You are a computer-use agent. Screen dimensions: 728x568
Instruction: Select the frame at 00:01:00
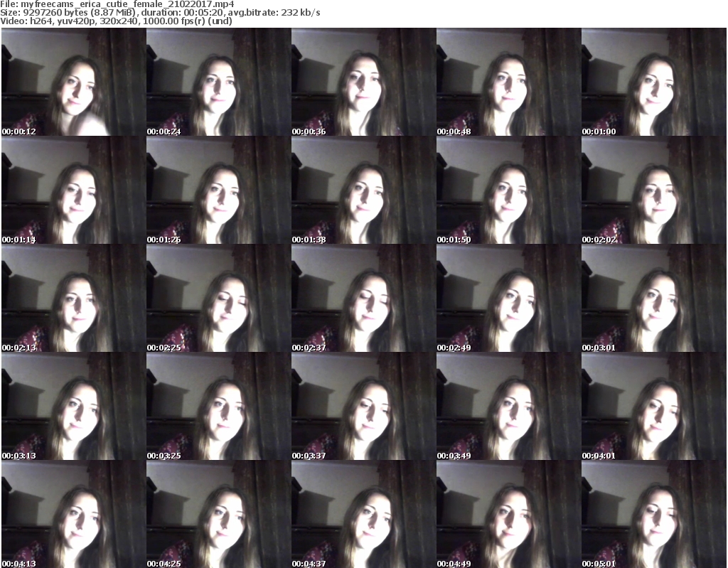click(654, 82)
